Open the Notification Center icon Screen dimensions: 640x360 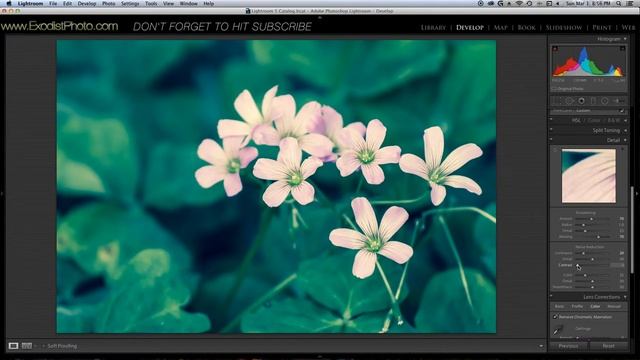[631, 3]
